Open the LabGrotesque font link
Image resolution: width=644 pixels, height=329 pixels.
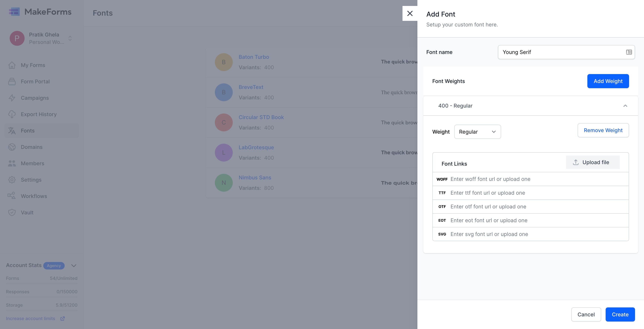256,148
